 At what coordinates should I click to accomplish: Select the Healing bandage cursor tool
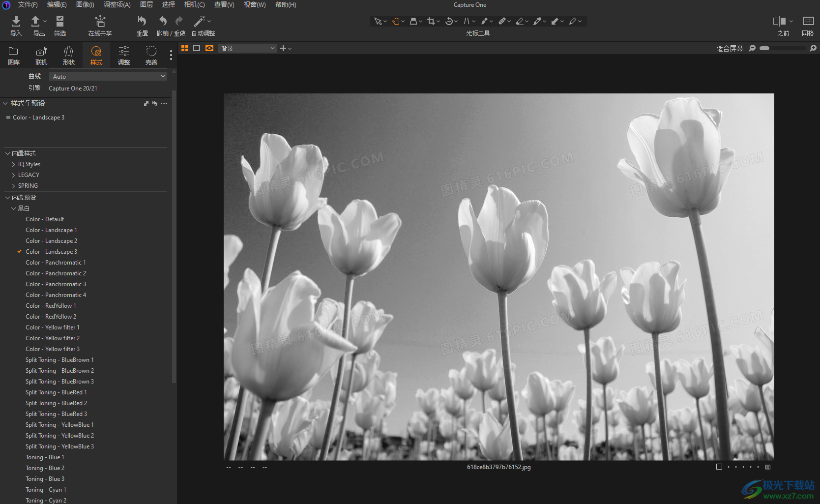tap(502, 21)
